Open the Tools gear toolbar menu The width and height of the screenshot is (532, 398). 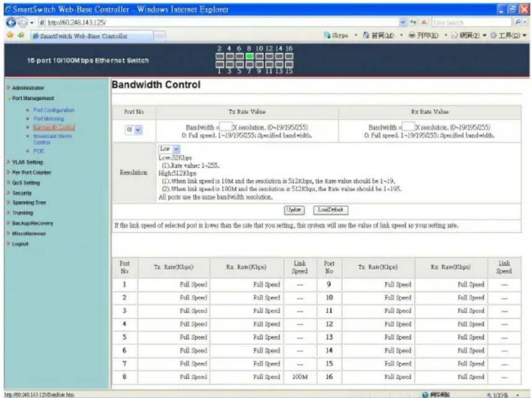[x=508, y=35]
